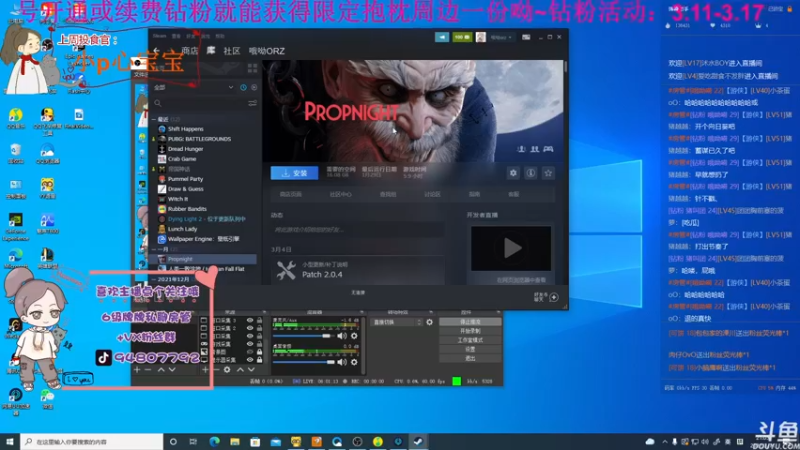Toggle lock on 游戏采集 source
The height and width of the screenshot is (450, 800).
(259, 344)
